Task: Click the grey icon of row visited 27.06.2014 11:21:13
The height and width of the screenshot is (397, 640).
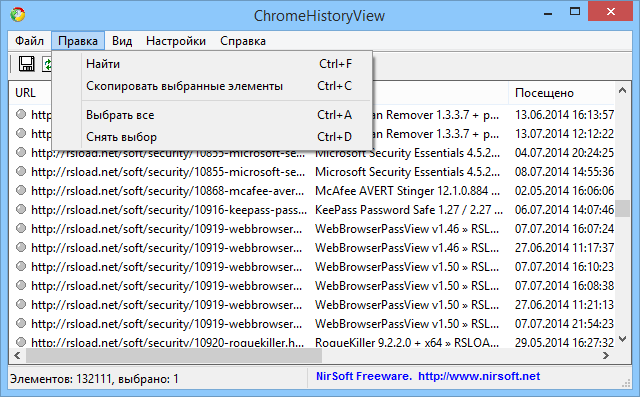Action: [x=21, y=304]
